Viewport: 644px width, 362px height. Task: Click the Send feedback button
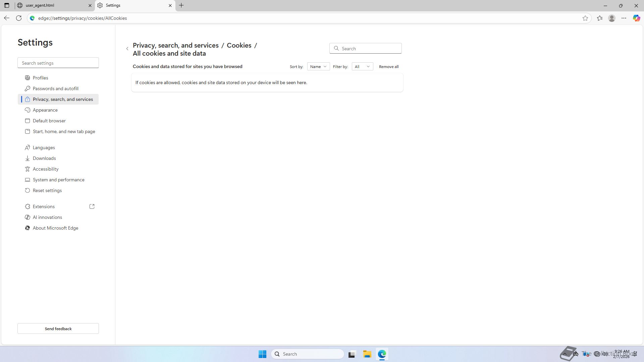click(58, 328)
